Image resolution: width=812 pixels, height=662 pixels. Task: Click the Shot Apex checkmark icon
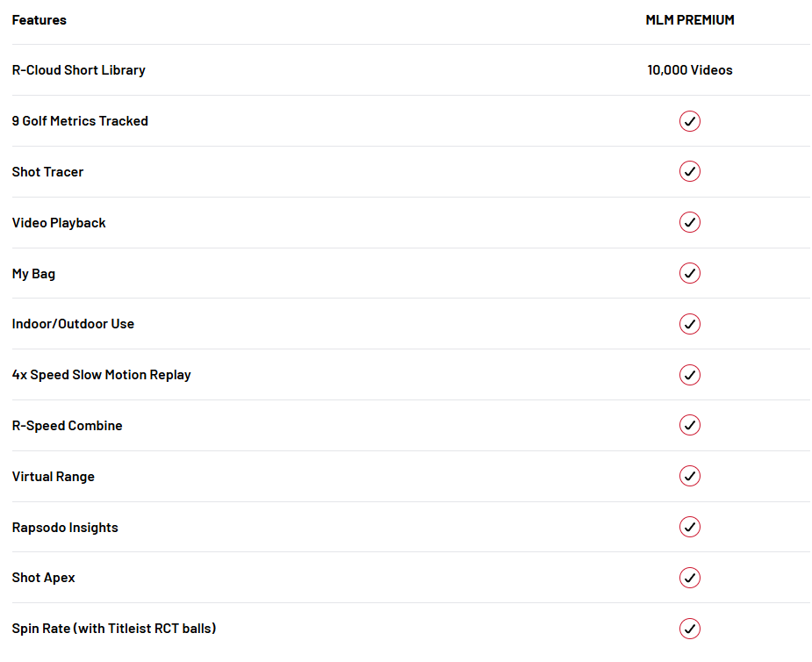pyautogui.click(x=689, y=578)
